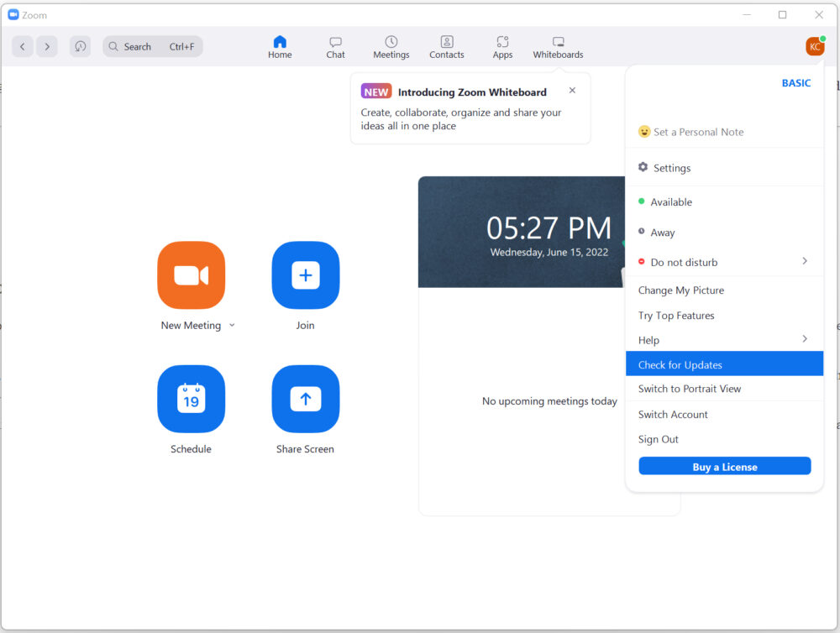
Task: Open the Chat panel
Action: click(x=335, y=46)
